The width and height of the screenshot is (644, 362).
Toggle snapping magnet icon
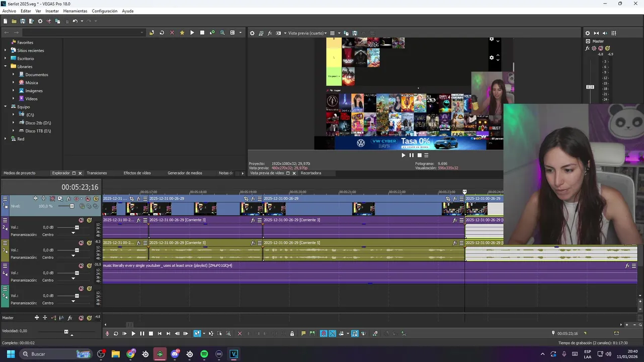pos(324,333)
